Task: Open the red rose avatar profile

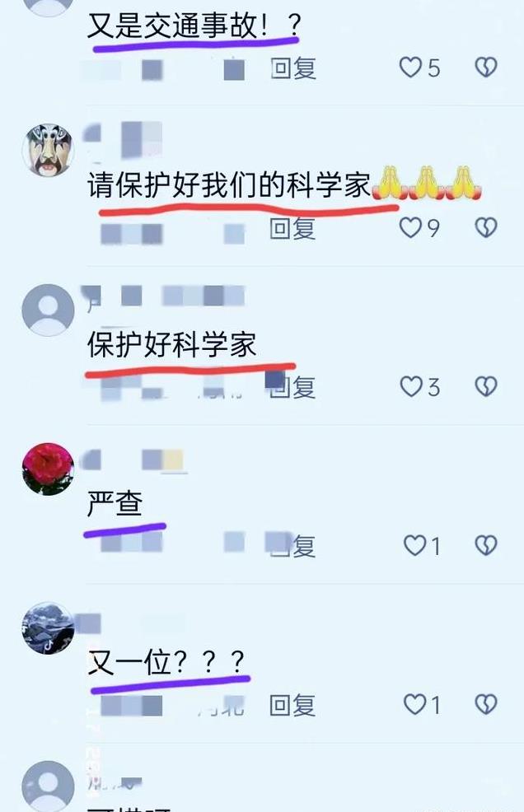Action: [x=49, y=469]
